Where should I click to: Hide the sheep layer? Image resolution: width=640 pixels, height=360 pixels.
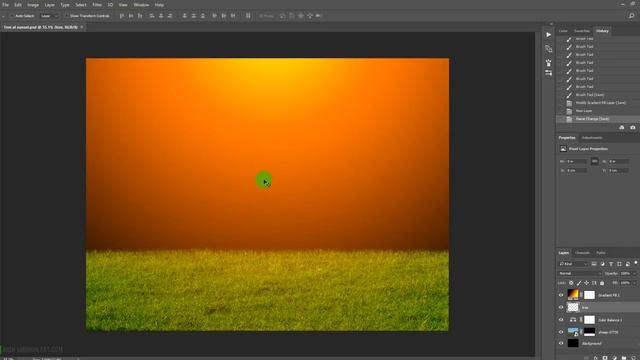click(561, 332)
